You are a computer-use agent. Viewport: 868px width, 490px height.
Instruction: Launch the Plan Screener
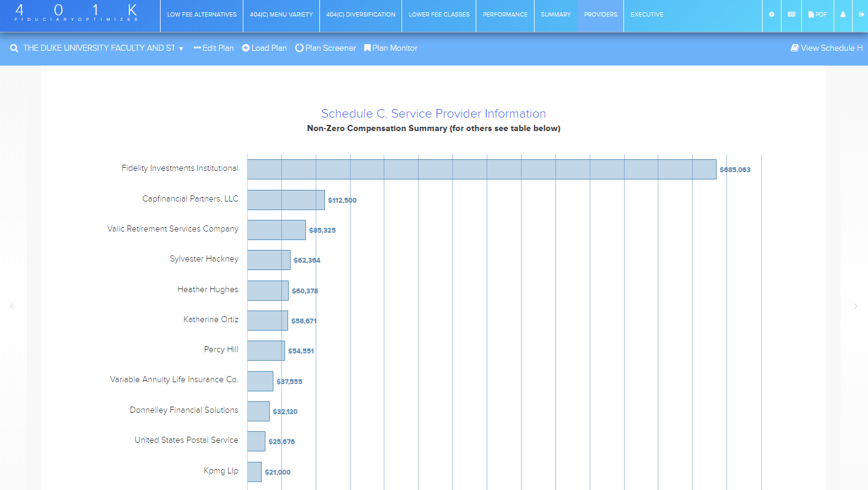coord(325,48)
